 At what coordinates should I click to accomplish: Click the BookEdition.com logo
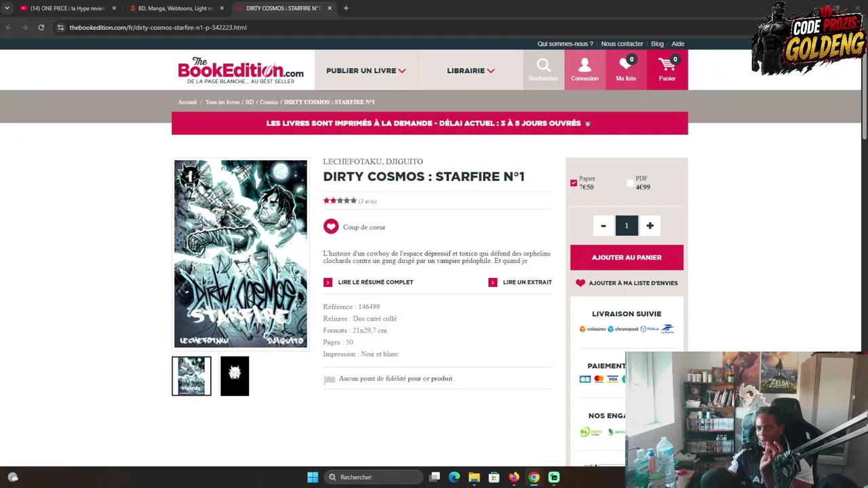(241, 70)
